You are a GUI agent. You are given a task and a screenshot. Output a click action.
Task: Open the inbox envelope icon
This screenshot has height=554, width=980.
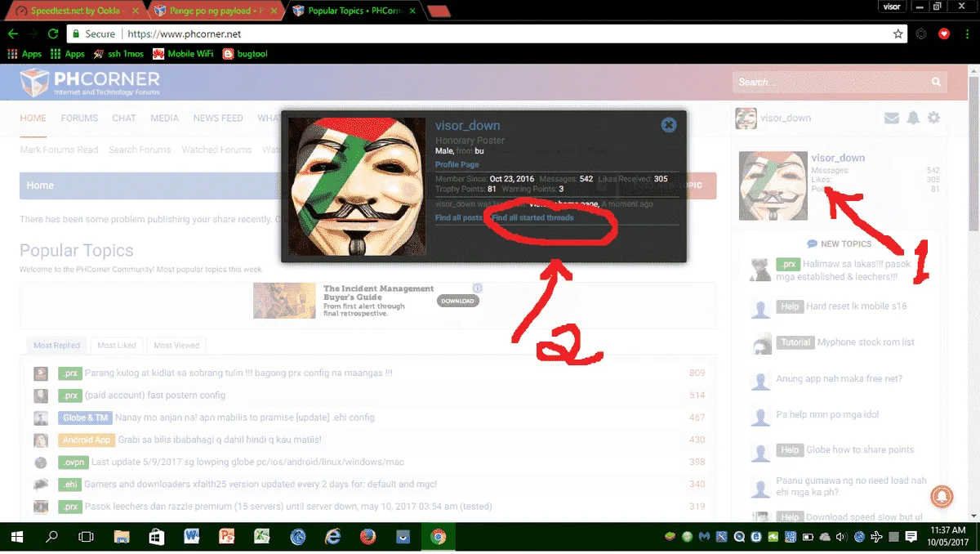click(x=892, y=118)
